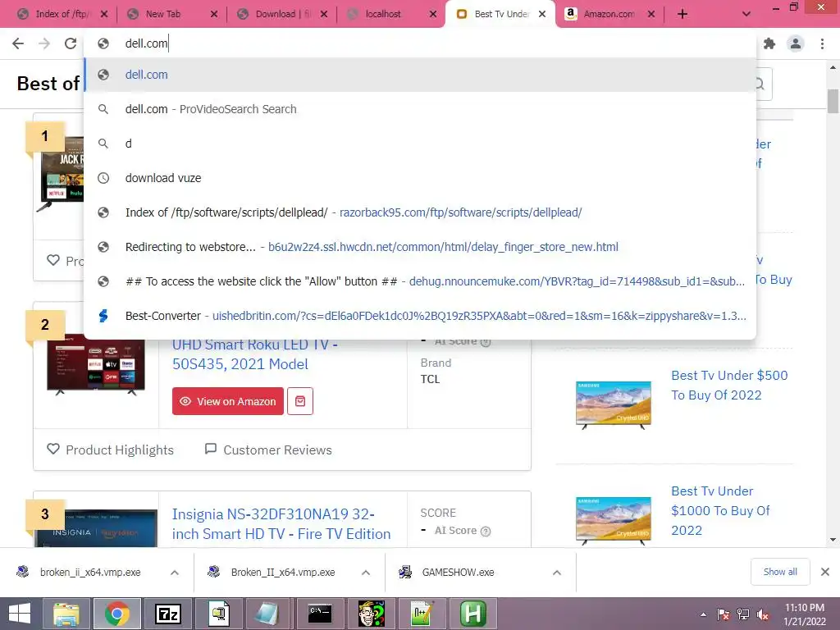Select the dell.com URL suggestion
Image resolution: width=840 pixels, height=630 pixels.
[x=421, y=75]
